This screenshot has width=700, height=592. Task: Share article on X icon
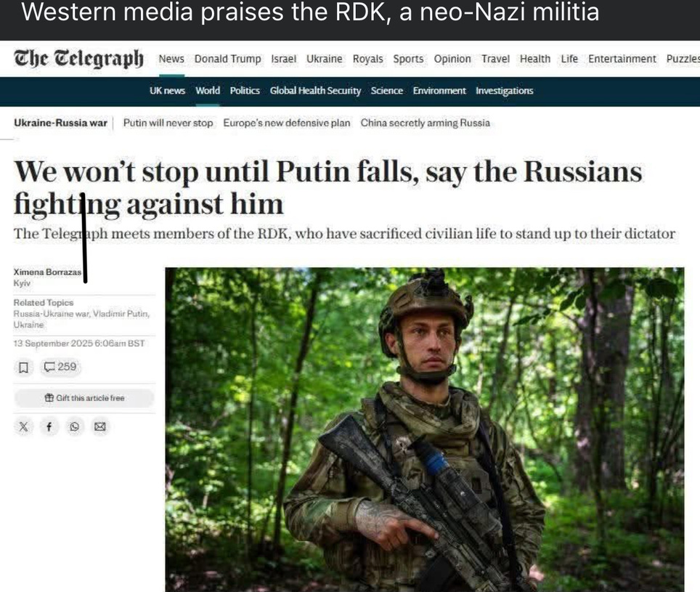tap(24, 427)
